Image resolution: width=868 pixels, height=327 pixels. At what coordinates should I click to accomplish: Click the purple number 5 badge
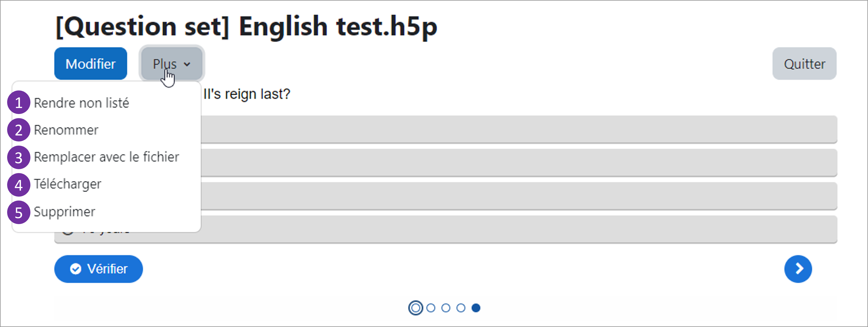pos(19,212)
